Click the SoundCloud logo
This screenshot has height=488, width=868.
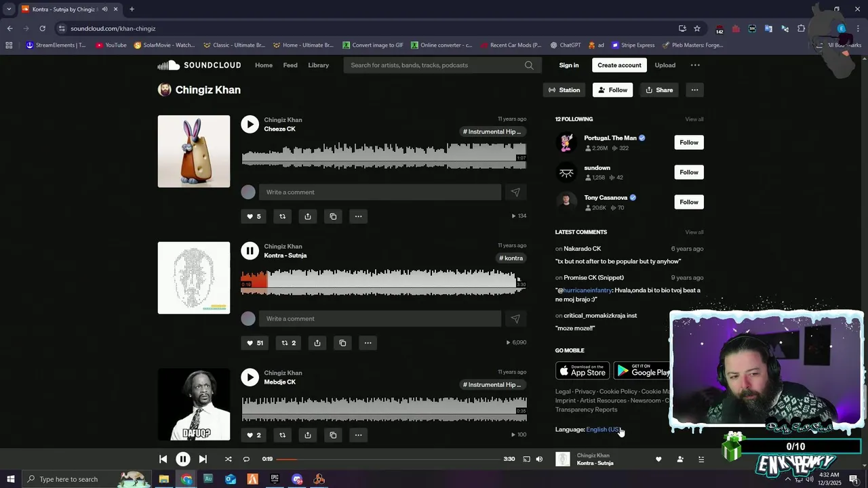pyautogui.click(x=199, y=65)
